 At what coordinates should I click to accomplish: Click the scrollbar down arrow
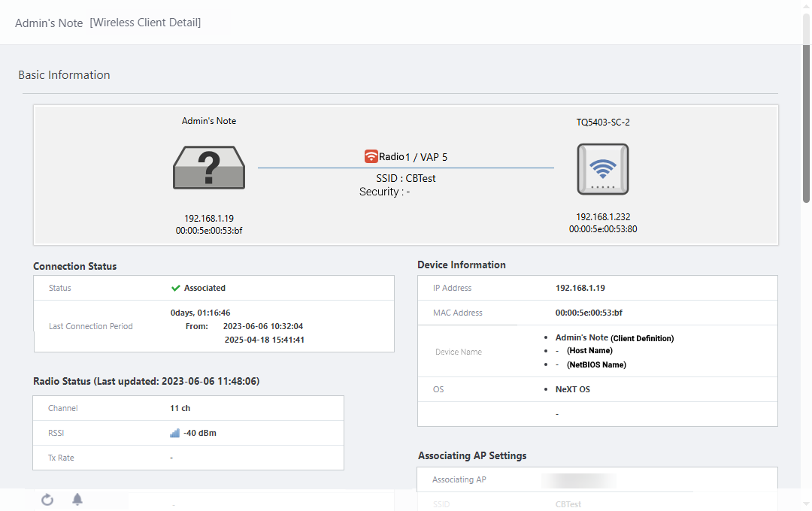[x=806, y=504]
